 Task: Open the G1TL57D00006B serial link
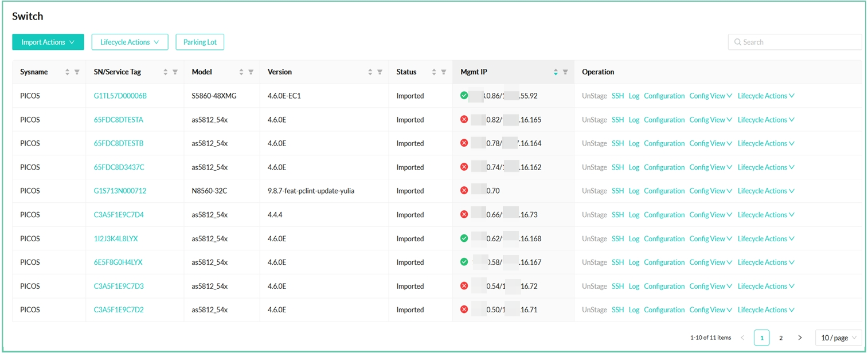coord(120,96)
